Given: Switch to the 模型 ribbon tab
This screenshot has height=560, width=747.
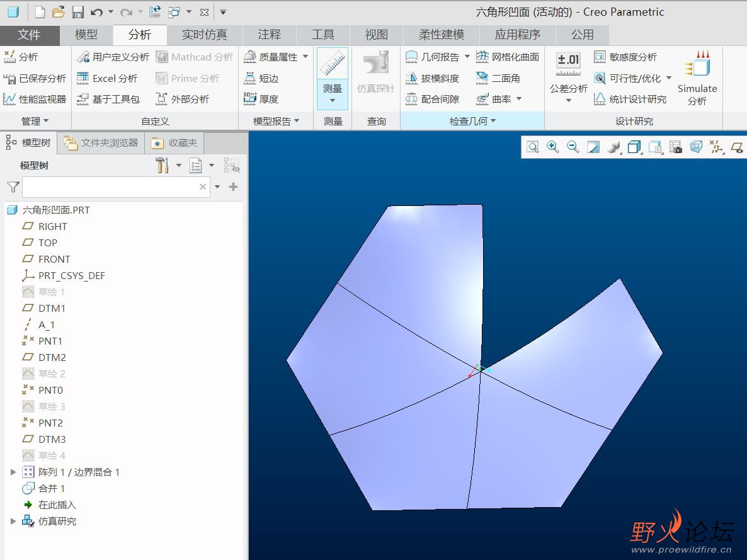Looking at the screenshot, I should coord(86,35).
